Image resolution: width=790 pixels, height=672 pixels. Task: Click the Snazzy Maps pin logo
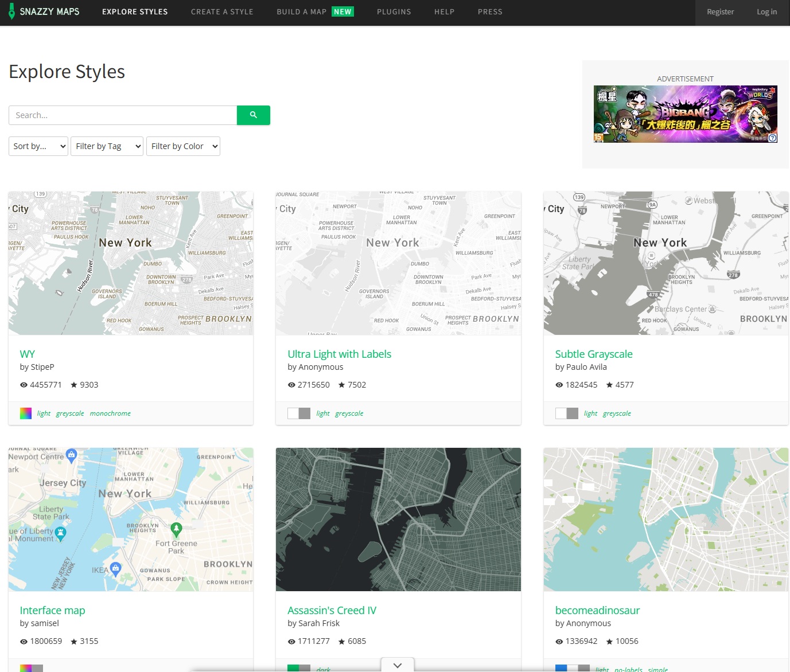coord(11,11)
